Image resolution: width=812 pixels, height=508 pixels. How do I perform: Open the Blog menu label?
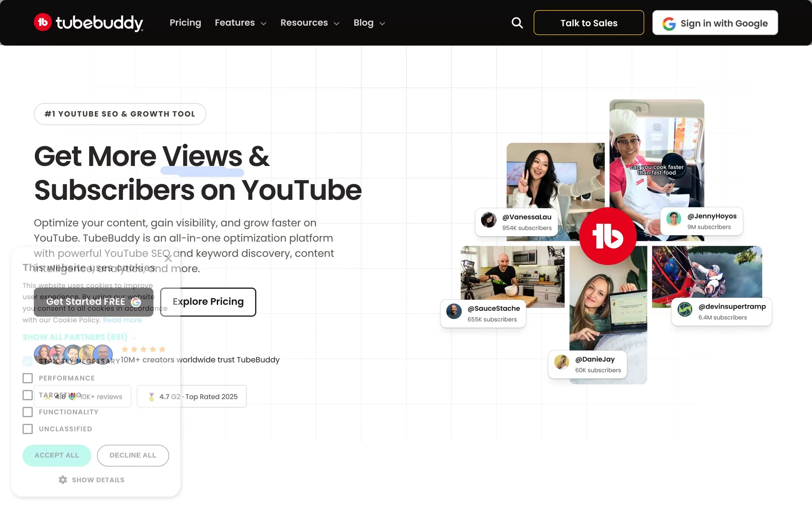click(364, 23)
